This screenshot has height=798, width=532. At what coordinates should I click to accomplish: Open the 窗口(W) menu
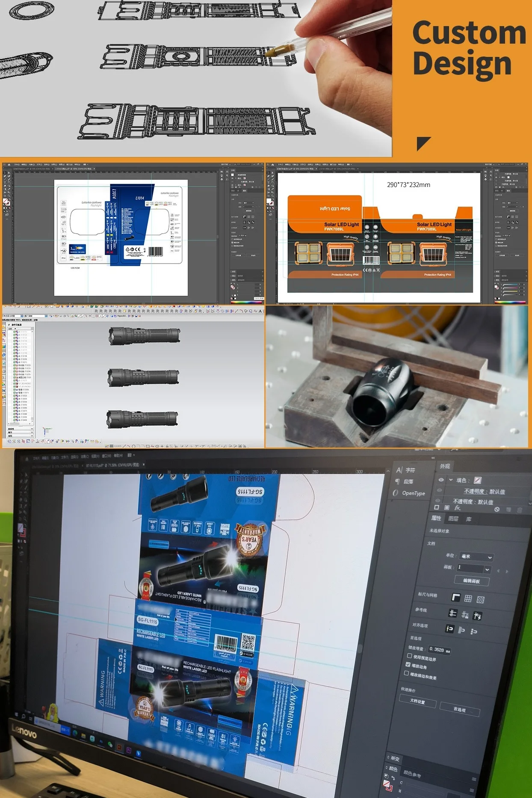point(106,456)
